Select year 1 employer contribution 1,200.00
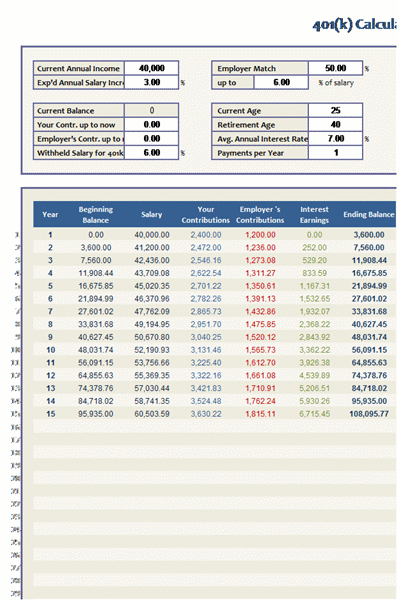 click(260, 235)
